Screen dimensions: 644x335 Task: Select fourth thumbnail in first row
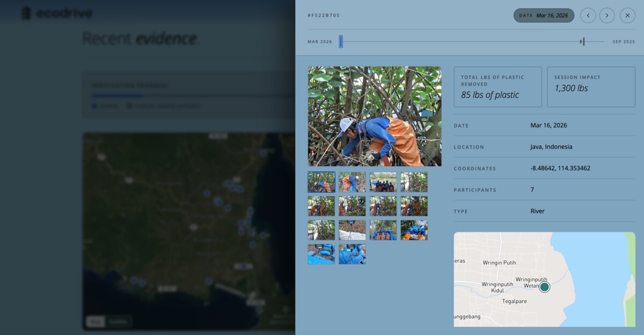click(414, 182)
